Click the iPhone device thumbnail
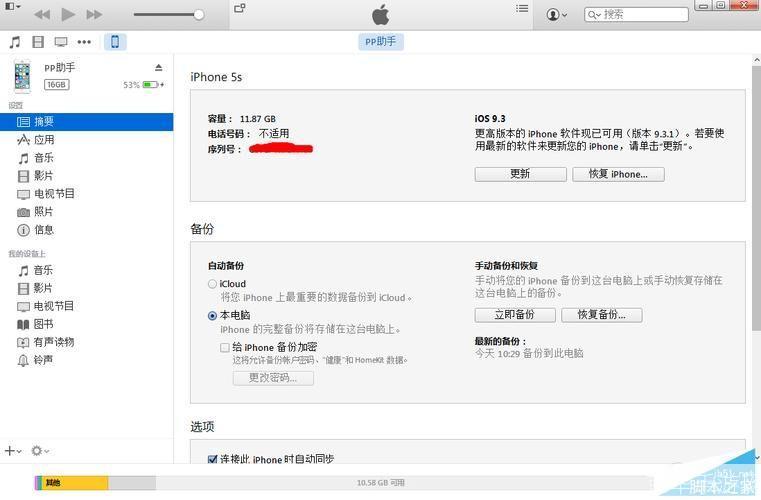Viewport: 761px width, 500px height. 22,76
